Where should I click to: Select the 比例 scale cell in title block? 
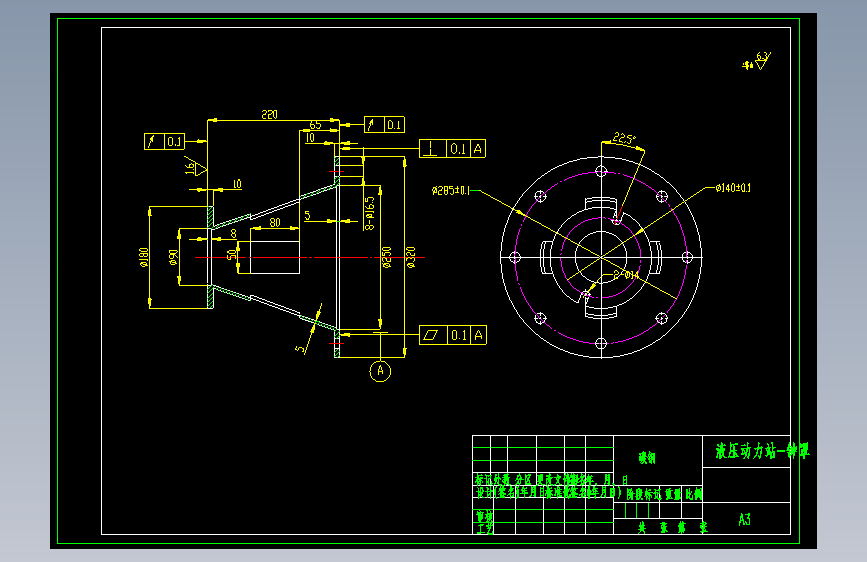point(693,494)
